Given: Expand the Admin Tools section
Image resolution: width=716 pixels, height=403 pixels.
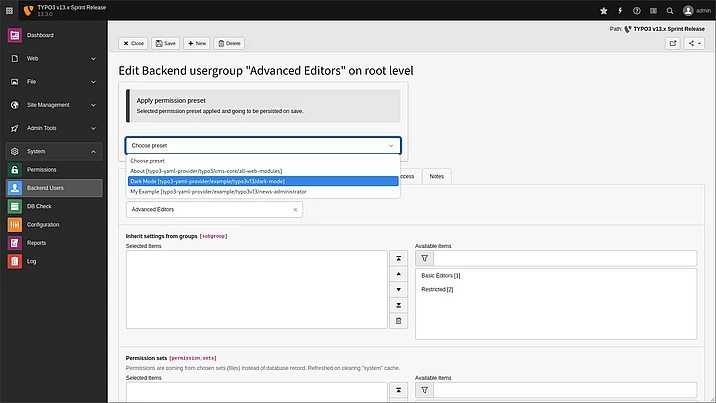Looking at the screenshot, I should [93, 128].
